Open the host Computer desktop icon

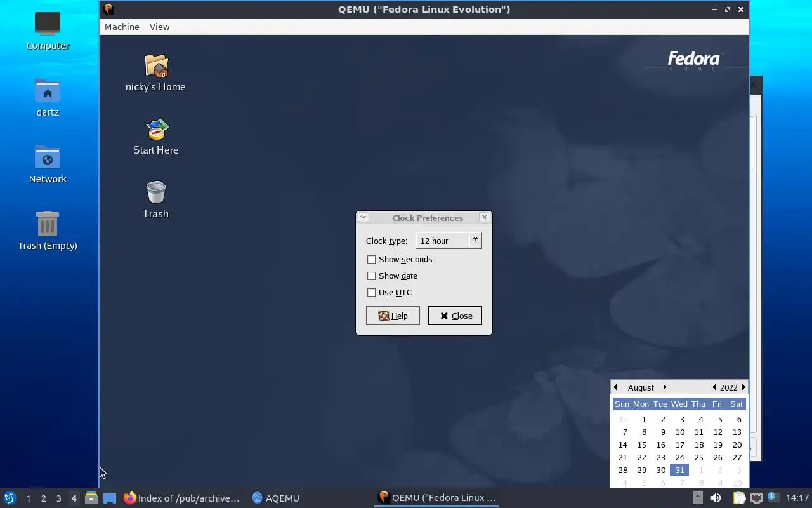point(48,24)
